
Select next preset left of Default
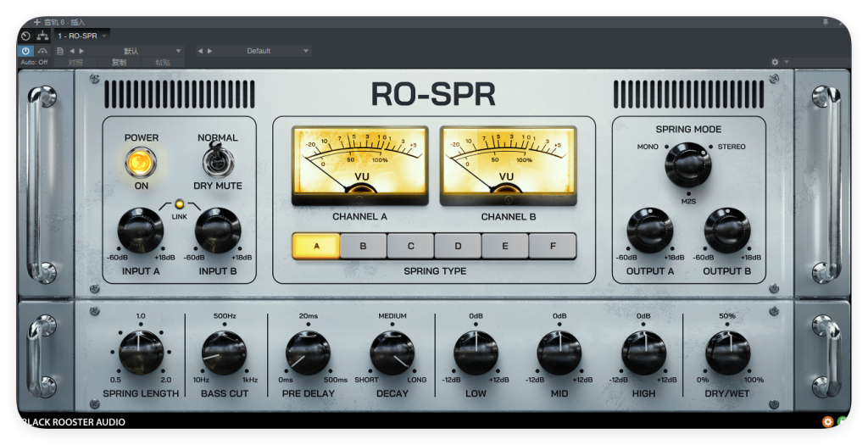click(x=210, y=51)
